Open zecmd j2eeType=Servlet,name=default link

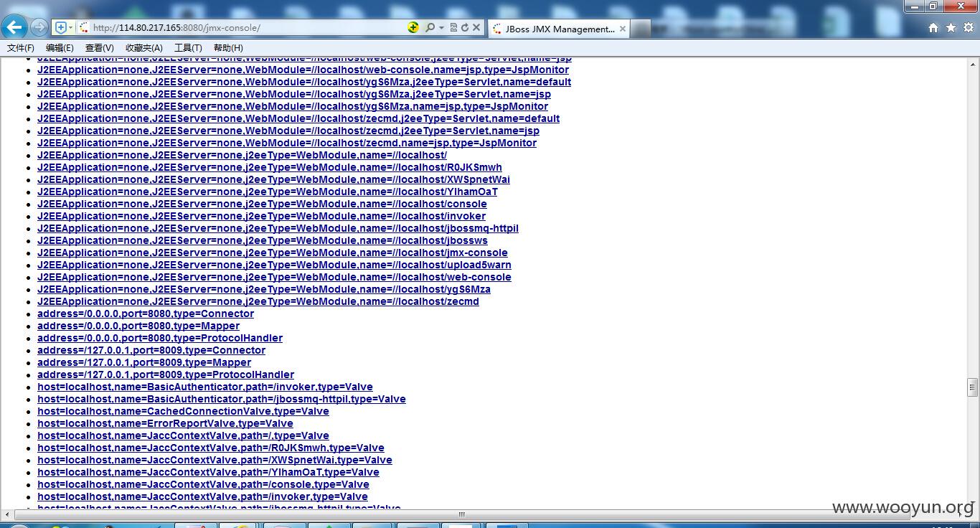click(x=298, y=118)
